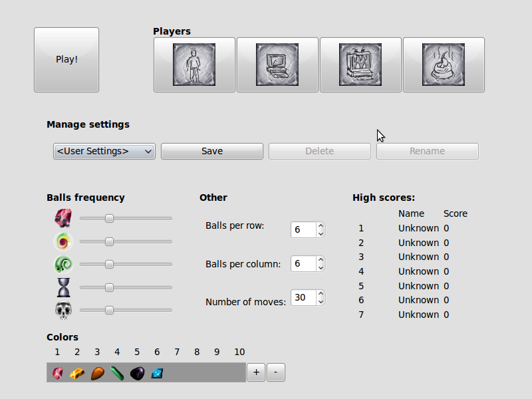Open the User Settings dropdown
The width and height of the screenshot is (532, 399).
point(104,151)
